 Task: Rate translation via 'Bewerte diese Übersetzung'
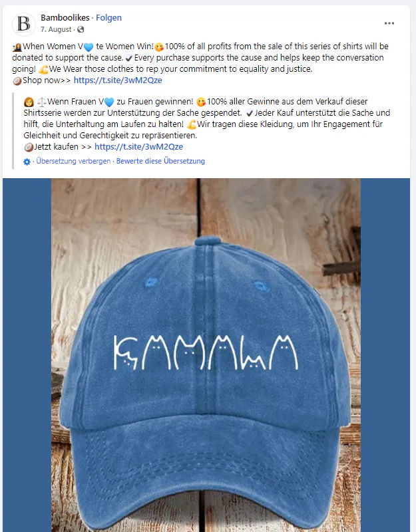(160, 162)
